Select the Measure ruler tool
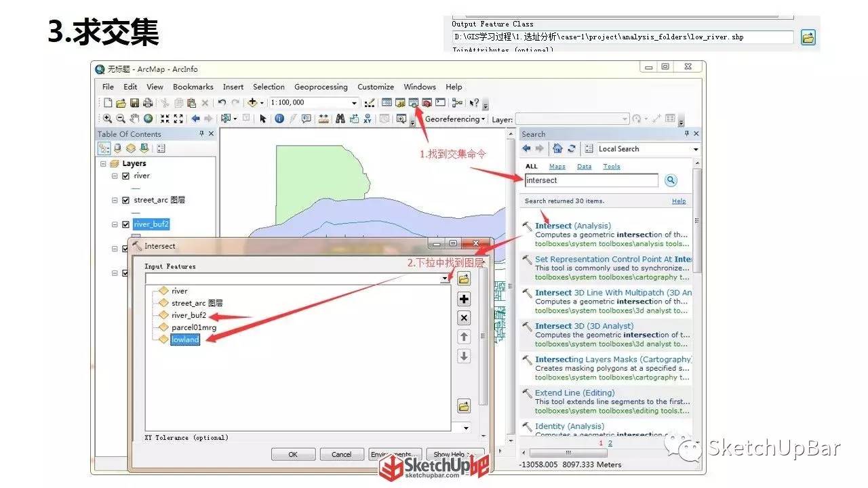 click(323, 119)
